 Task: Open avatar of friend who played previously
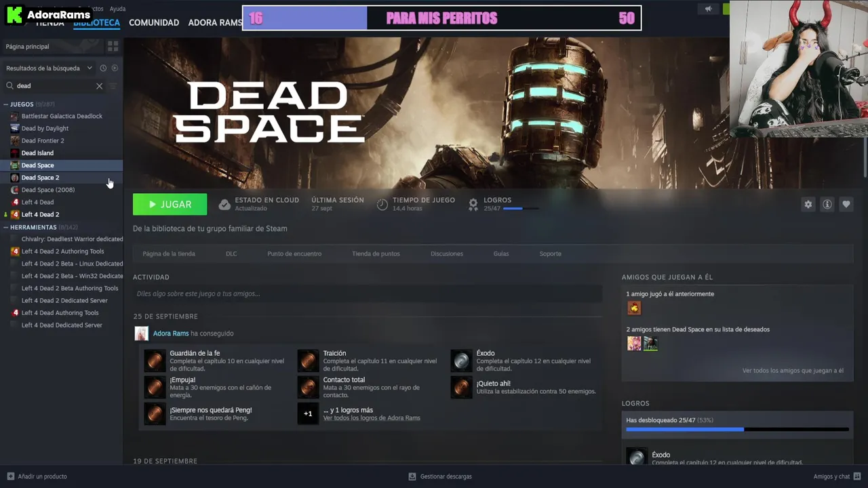(x=634, y=308)
